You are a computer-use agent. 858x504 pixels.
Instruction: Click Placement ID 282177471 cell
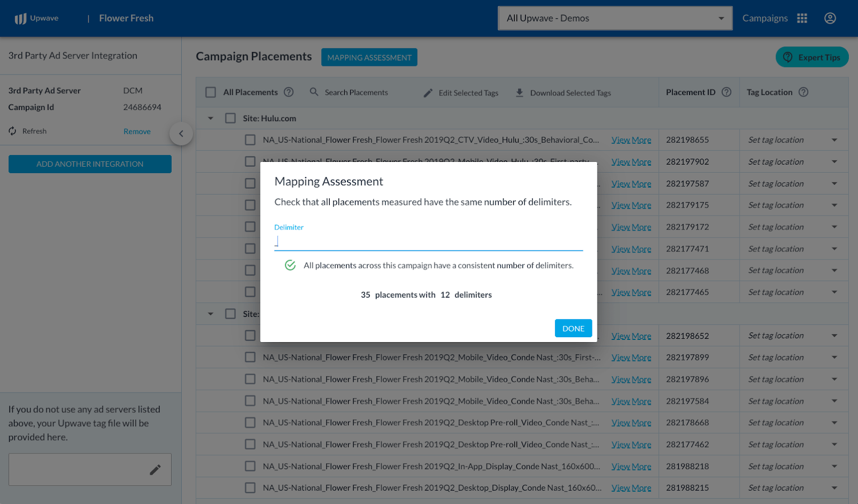687,249
